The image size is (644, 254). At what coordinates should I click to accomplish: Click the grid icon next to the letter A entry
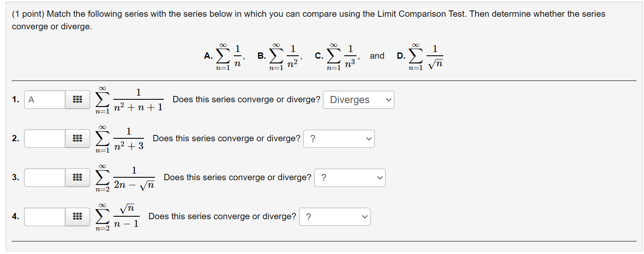[x=78, y=99]
